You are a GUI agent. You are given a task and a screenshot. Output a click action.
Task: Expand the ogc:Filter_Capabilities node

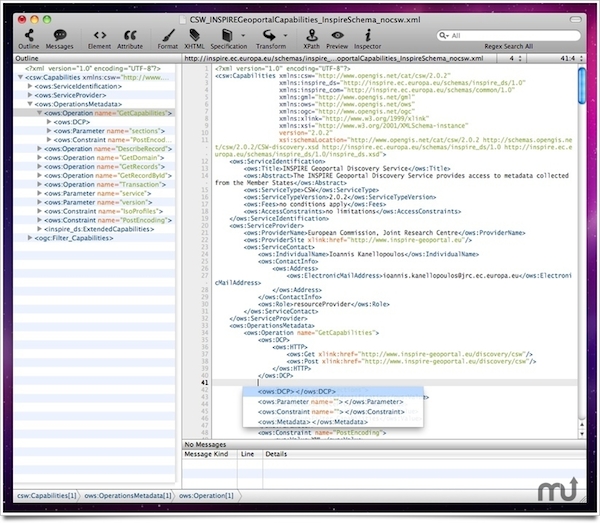[x=30, y=238]
